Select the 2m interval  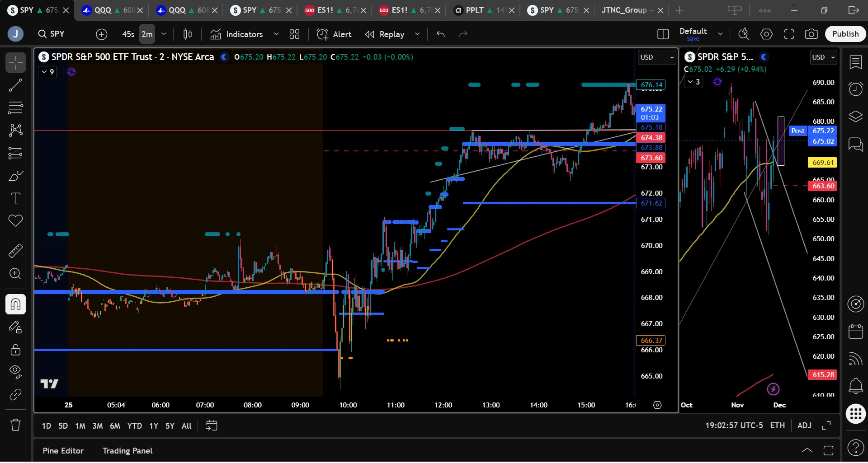(147, 34)
